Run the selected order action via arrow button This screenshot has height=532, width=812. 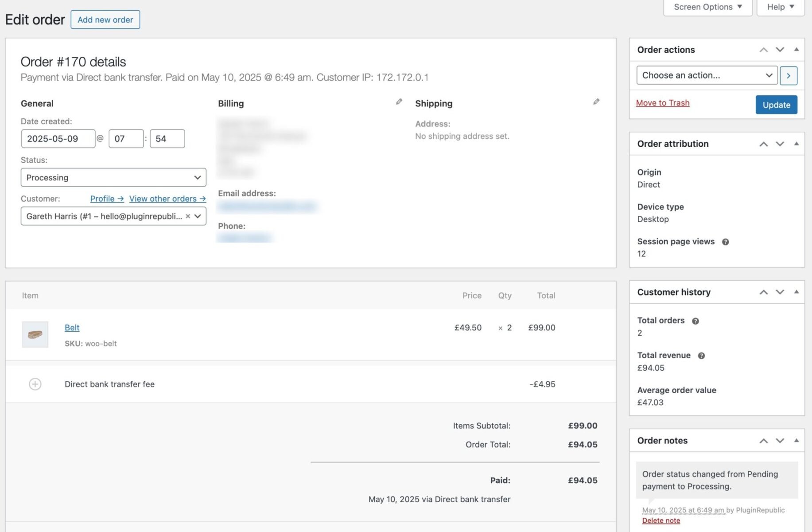(789, 75)
